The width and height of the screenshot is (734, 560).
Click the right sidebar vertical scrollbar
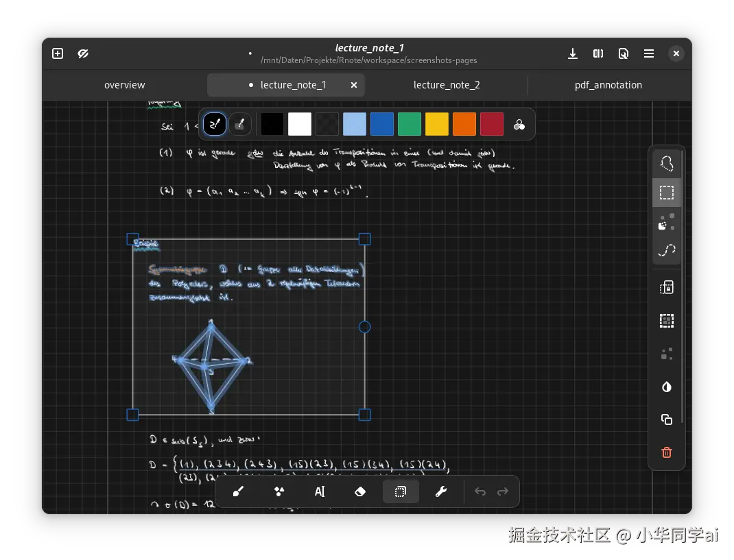(683, 287)
